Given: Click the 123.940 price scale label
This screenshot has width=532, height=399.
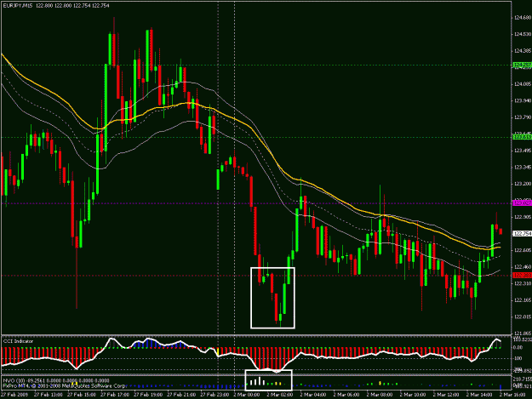Looking at the screenshot, I should pyautogui.click(x=523, y=100).
